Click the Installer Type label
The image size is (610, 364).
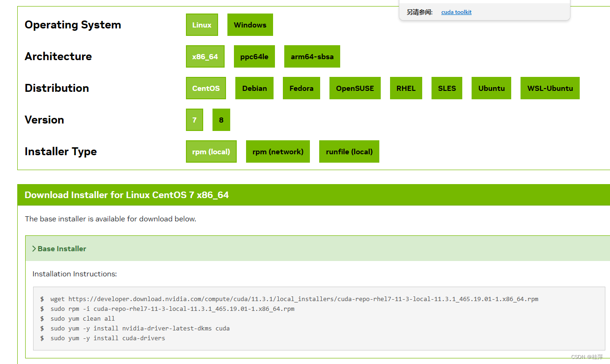tap(61, 151)
